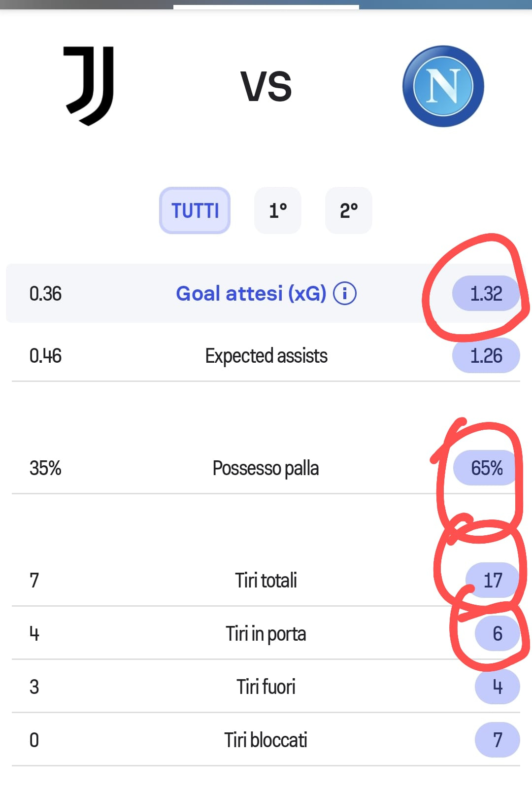Tap Napoli's 65% possession badge
532x793 pixels.
pos(486,468)
